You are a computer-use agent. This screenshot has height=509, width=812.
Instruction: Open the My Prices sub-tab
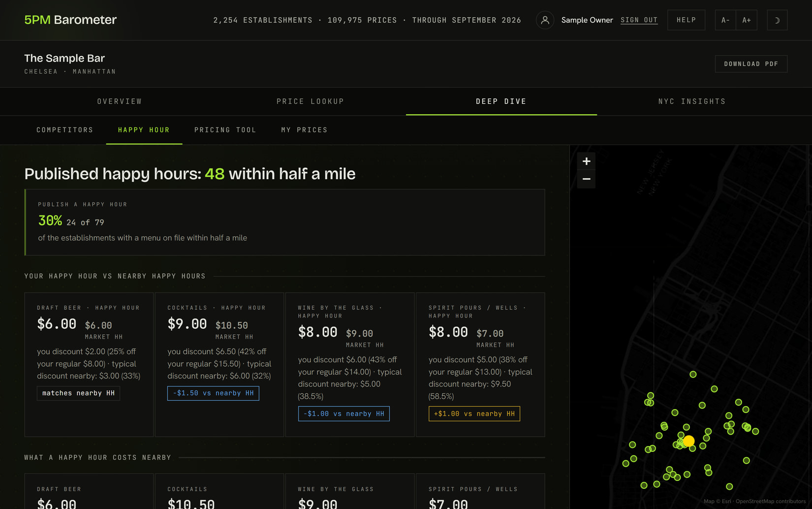pos(304,130)
